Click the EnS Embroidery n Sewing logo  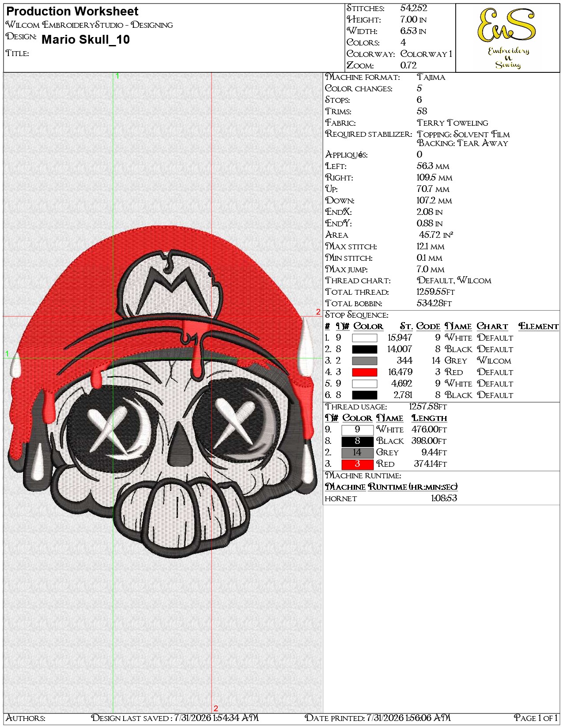(x=507, y=38)
